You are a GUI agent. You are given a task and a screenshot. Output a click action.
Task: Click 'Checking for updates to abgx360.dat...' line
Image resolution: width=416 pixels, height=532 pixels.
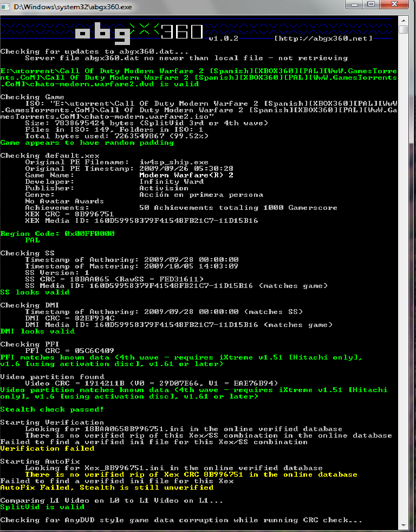[94, 52]
